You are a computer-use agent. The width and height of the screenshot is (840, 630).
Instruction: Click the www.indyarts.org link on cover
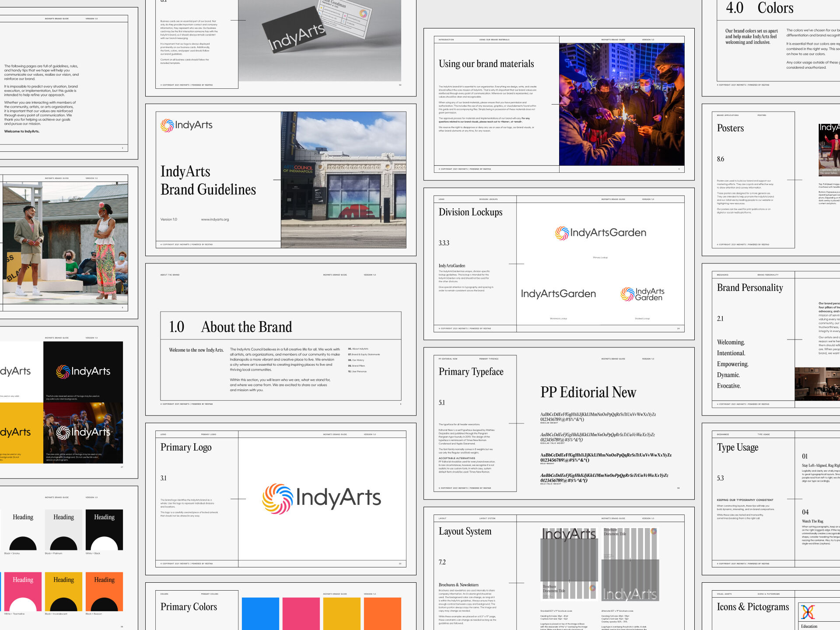pos(215,220)
